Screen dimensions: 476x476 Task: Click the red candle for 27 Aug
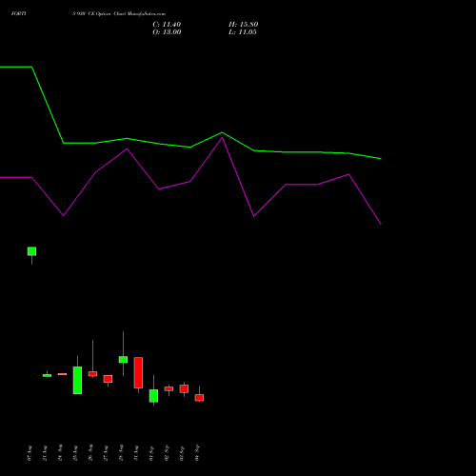(x=108, y=379)
